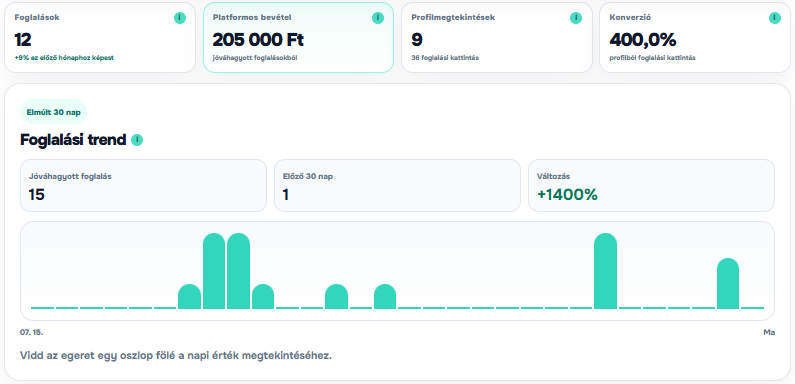
Task: Select the Platformos bevétel card
Action: coord(298,38)
